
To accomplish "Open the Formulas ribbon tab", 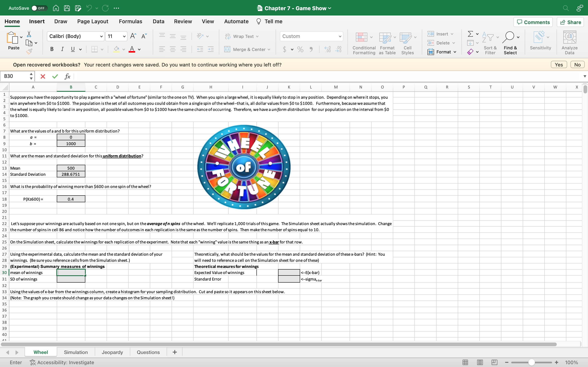I will 130,21.
